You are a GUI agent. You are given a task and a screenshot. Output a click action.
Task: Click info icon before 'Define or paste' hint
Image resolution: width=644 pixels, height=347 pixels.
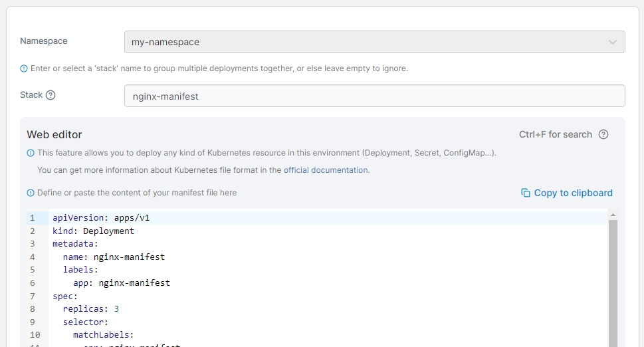coord(31,193)
